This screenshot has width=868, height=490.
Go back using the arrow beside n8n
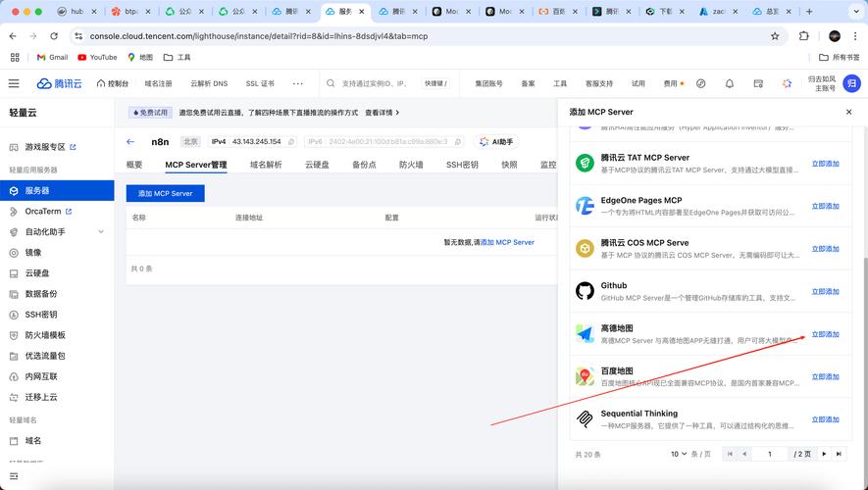tap(130, 141)
